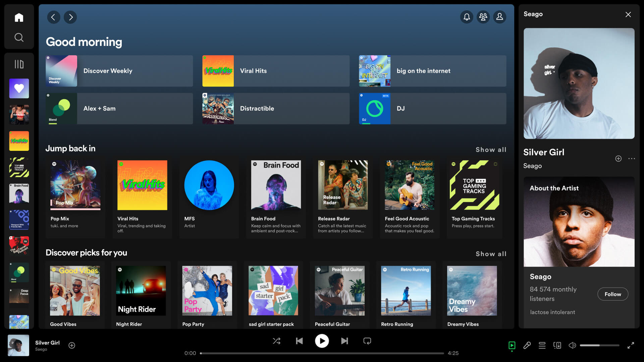Close the Seago now playing panel
This screenshot has width=644, height=362.
pyautogui.click(x=628, y=14)
